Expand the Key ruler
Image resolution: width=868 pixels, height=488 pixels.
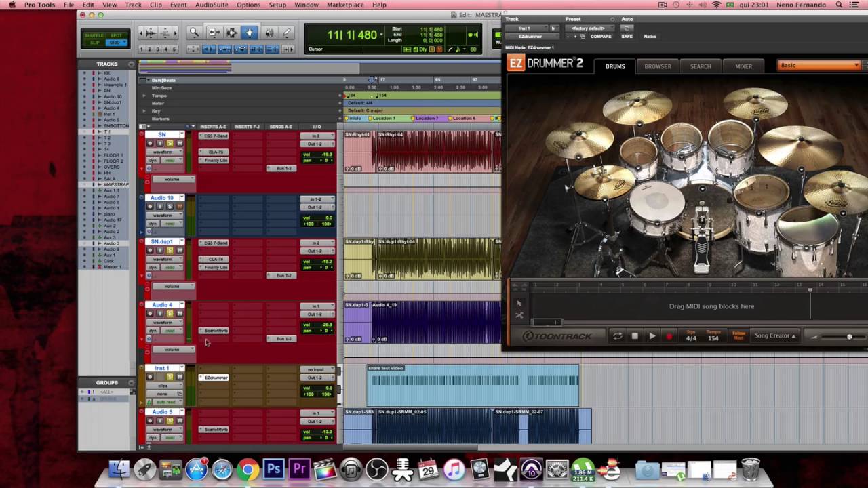pos(144,111)
